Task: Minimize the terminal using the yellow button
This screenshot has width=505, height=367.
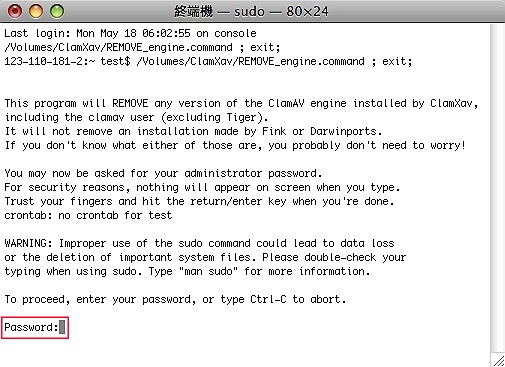Action: 36,11
